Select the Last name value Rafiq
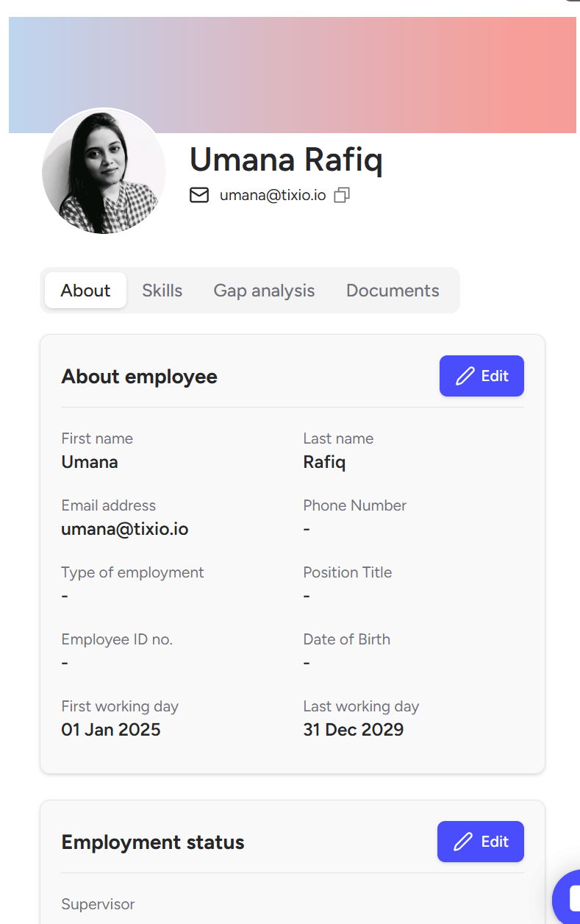Viewport: 580px width, 924px height. pos(324,462)
